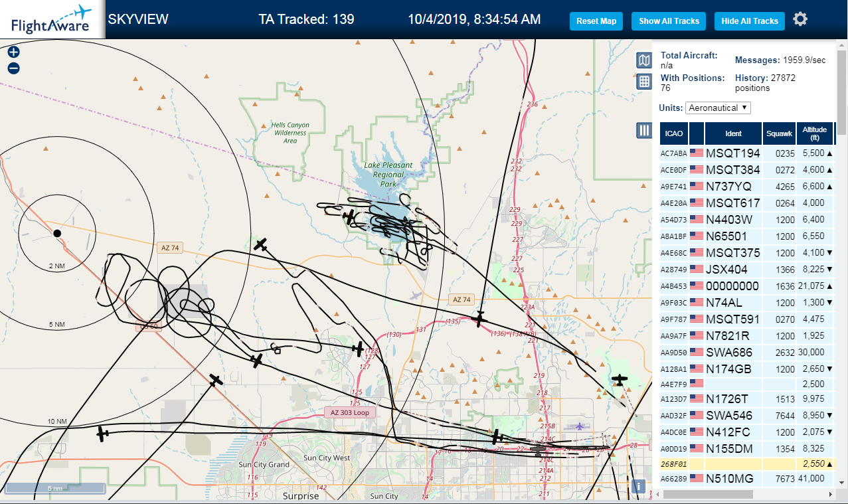848x504 pixels.
Task: Select aircraft N4403W in list
Action: pyautogui.click(x=746, y=220)
